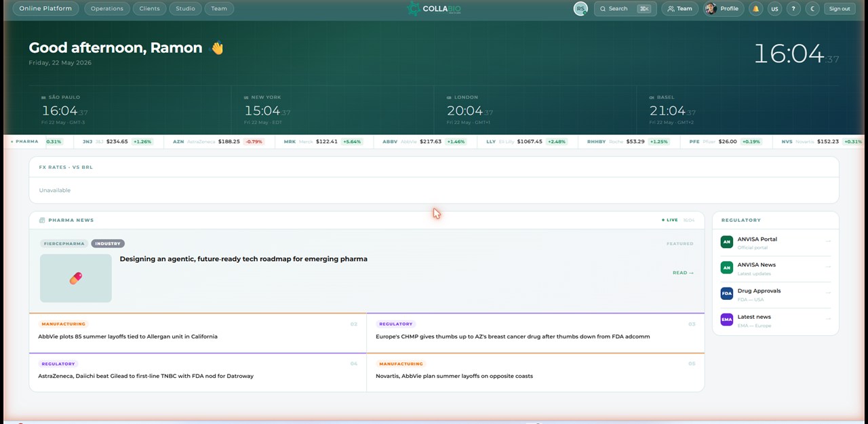Image resolution: width=868 pixels, height=424 pixels.
Task: Click the FDA Drug Approvals icon
Action: (x=726, y=294)
